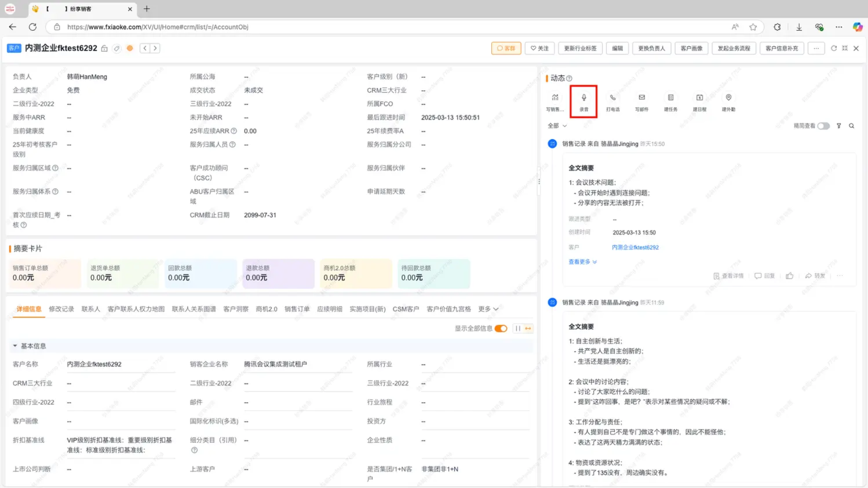Expand the 更多 tabs dropdown
This screenshot has height=488, width=868.
[x=488, y=309]
